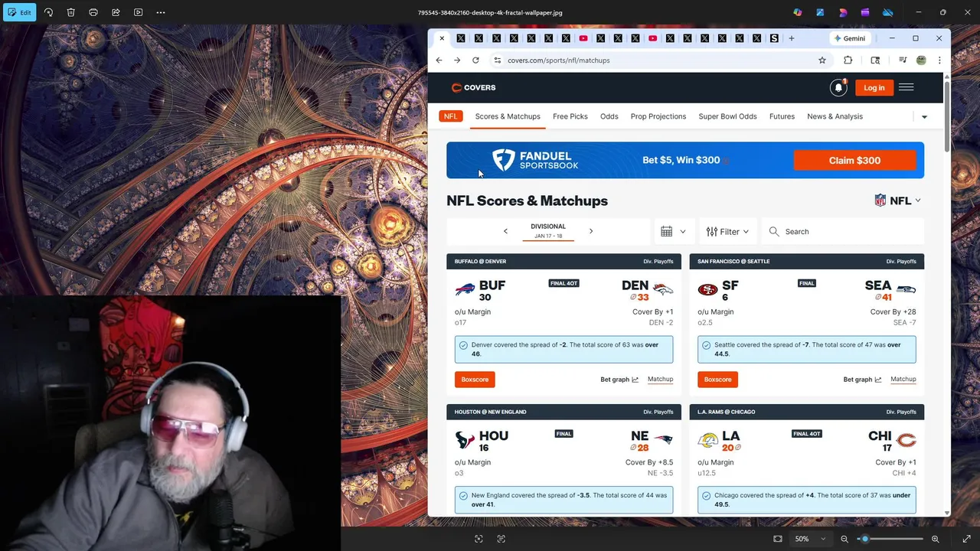This screenshot has width=980, height=551.
Task: Open the calendar date dropdown
Action: [675, 231]
